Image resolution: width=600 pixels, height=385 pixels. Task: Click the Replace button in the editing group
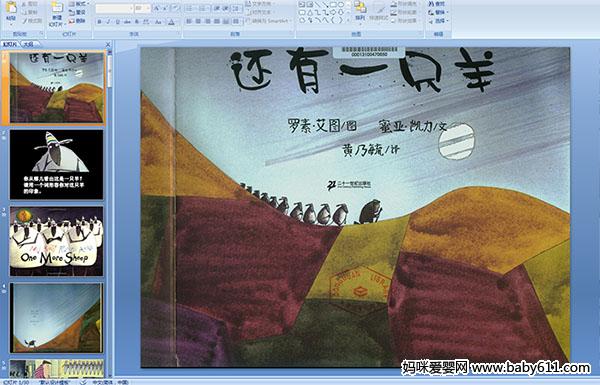[x=438, y=12]
